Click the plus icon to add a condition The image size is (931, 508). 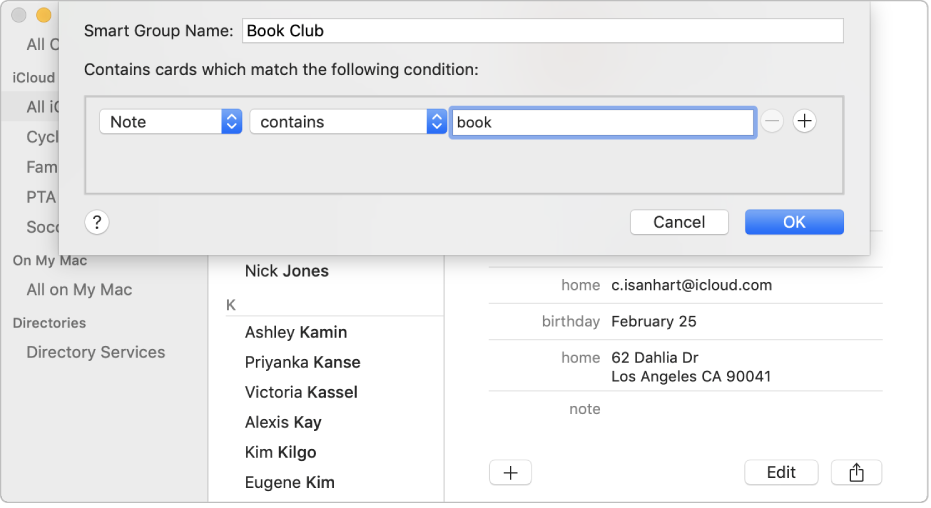[x=804, y=121]
